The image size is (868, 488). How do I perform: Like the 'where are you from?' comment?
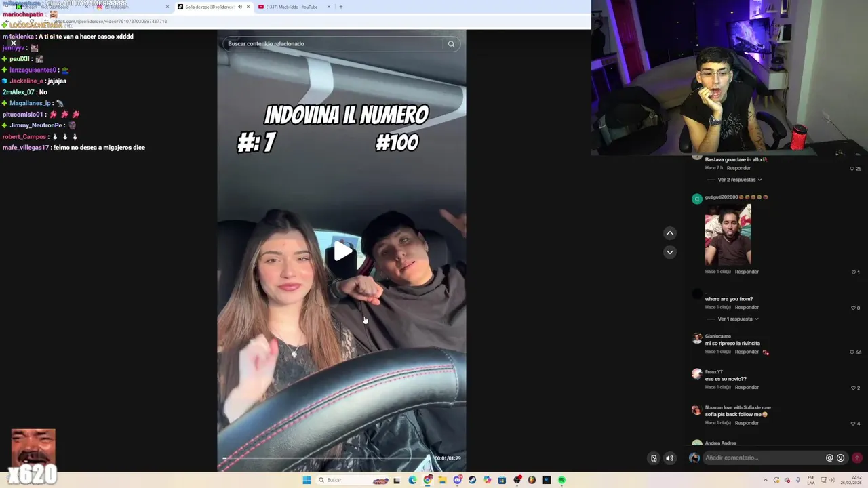click(x=854, y=308)
